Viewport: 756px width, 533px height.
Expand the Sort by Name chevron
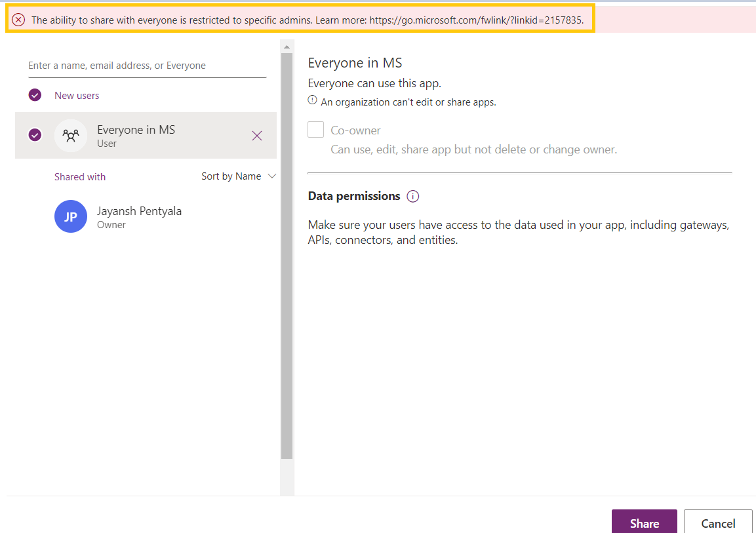tap(272, 176)
